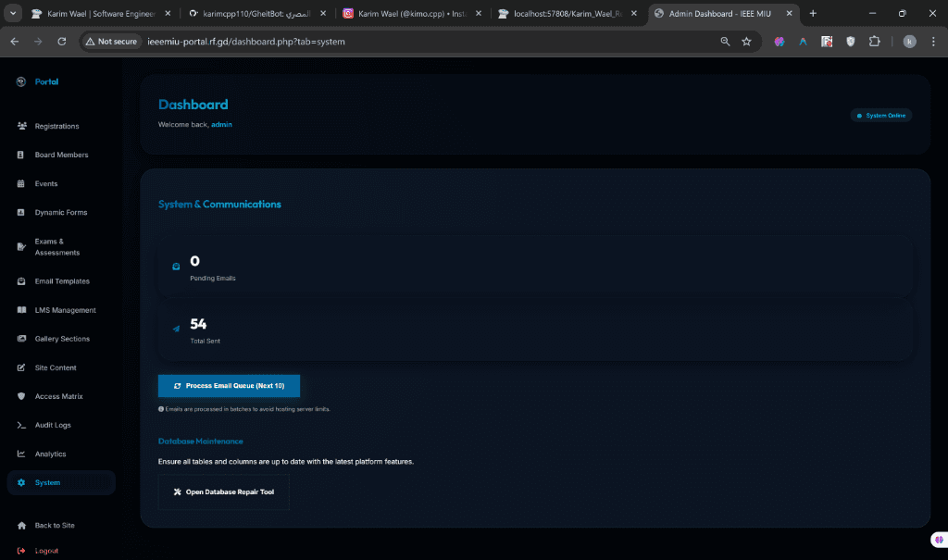Click the Pending Emails count 0
948x560 pixels.
tap(194, 261)
